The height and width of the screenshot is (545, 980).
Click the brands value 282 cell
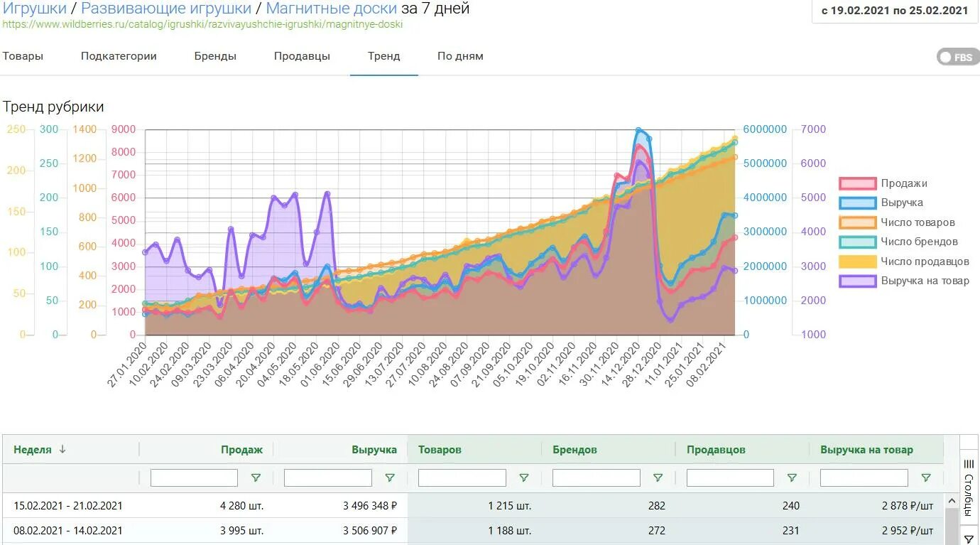pyautogui.click(x=657, y=506)
